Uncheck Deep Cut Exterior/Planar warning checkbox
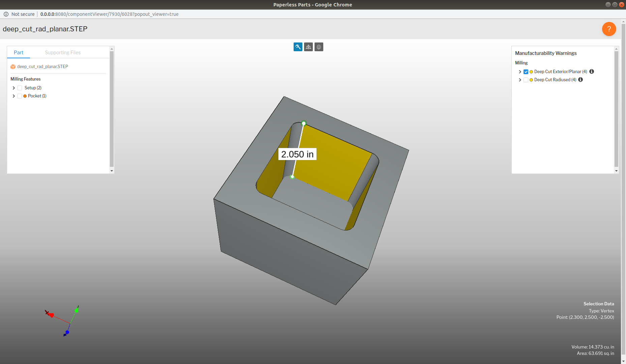Viewport: 626px width, 364px height. (526, 72)
